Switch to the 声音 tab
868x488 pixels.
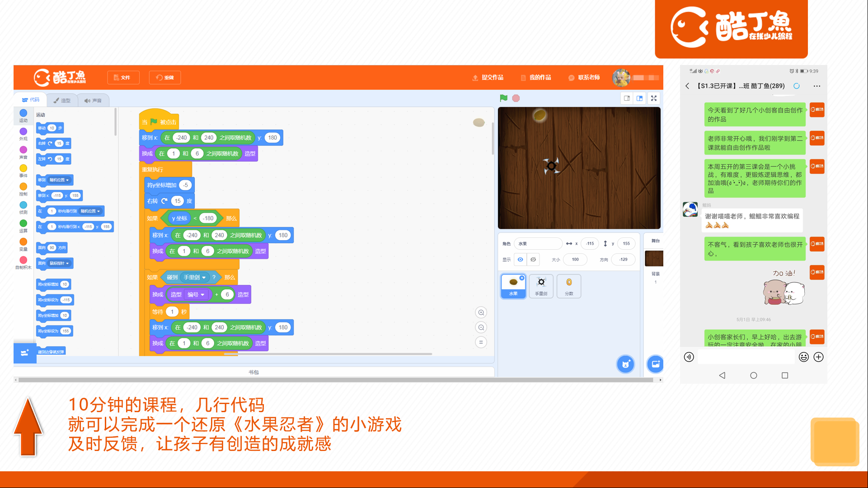click(x=93, y=100)
